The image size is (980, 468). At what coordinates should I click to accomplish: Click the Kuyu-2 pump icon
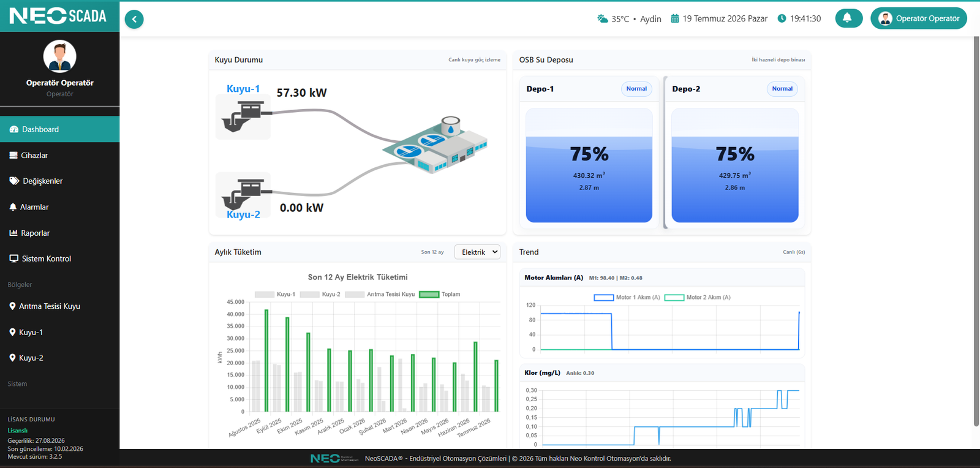(243, 195)
